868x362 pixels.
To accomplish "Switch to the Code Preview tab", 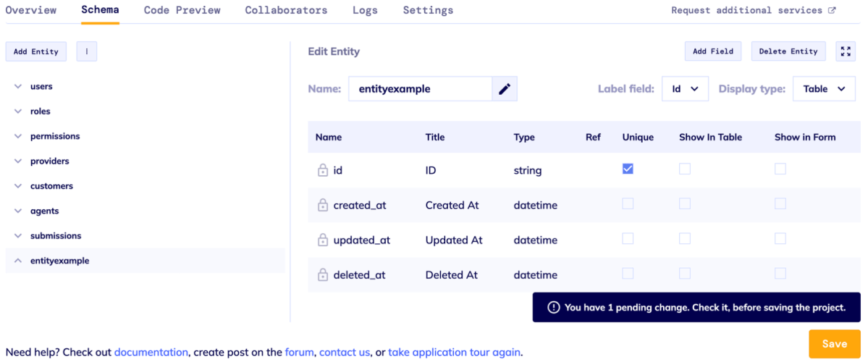I will (182, 10).
